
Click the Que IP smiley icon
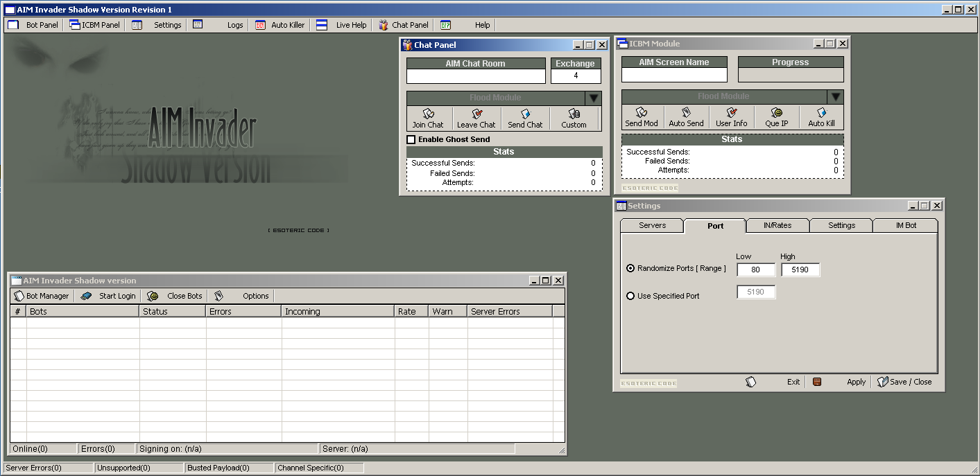[776, 112]
